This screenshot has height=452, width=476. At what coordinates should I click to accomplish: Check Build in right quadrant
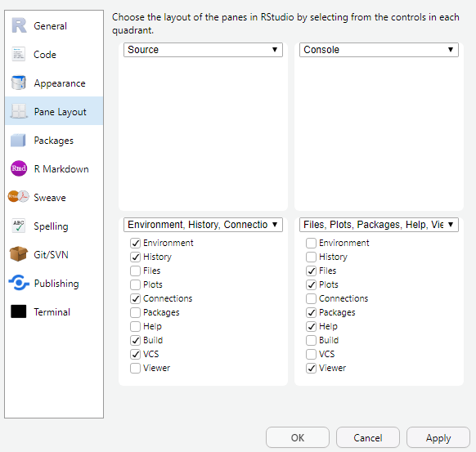tap(311, 341)
